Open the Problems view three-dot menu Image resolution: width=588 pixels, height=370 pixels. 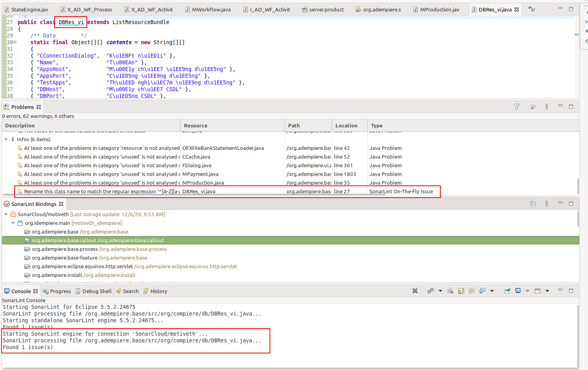(x=547, y=107)
